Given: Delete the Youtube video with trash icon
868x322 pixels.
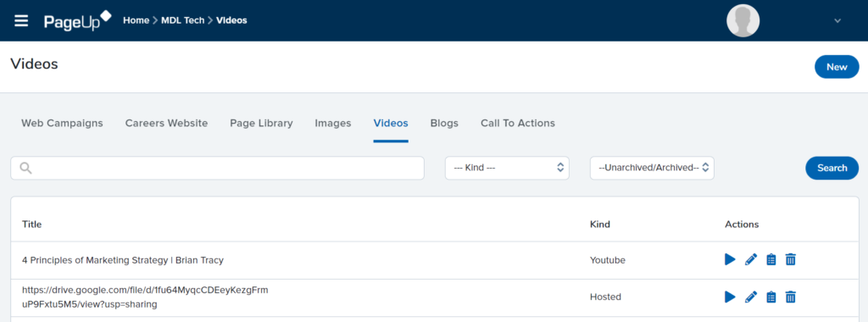Looking at the screenshot, I should [791, 259].
